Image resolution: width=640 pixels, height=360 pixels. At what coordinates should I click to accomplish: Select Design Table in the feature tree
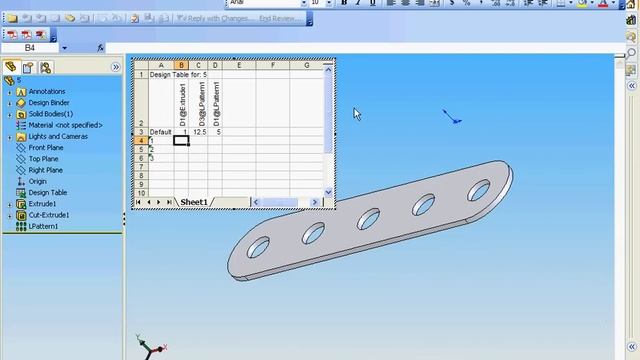pyautogui.click(x=47, y=192)
